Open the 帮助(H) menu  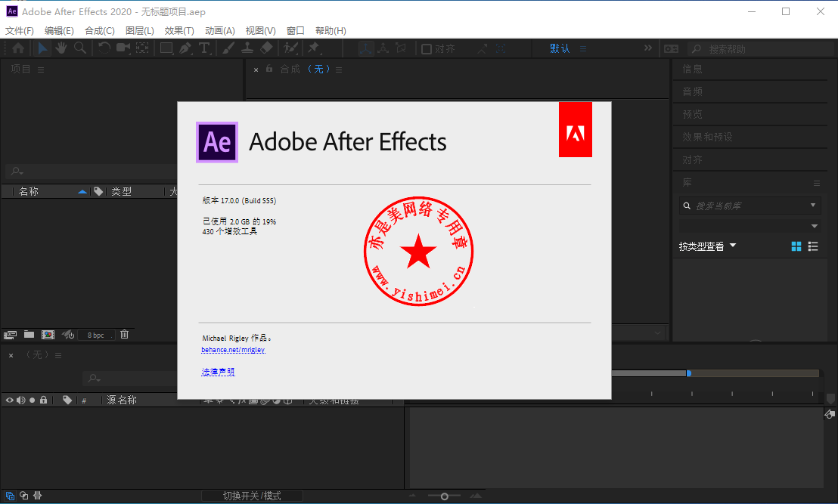[331, 31]
